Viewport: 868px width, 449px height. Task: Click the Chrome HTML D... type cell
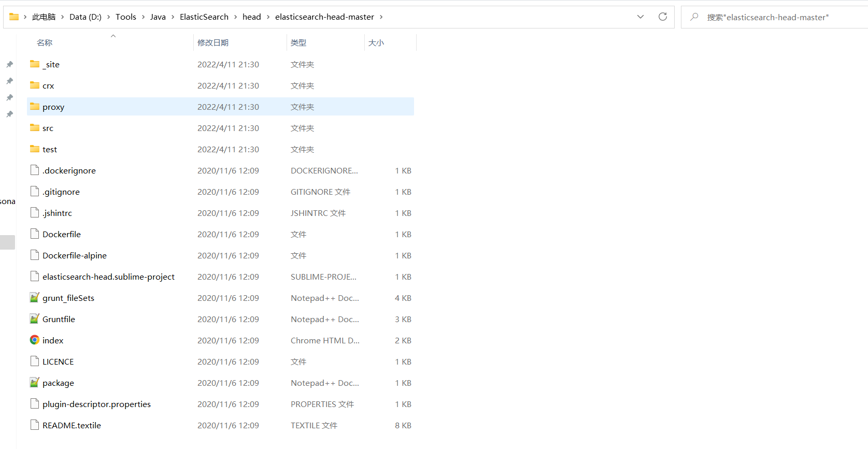pyautogui.click(x=325, y=340)
